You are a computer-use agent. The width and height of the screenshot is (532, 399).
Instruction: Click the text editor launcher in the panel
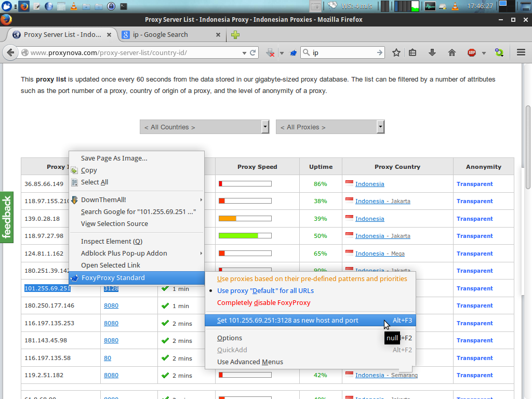click(37, 6)
